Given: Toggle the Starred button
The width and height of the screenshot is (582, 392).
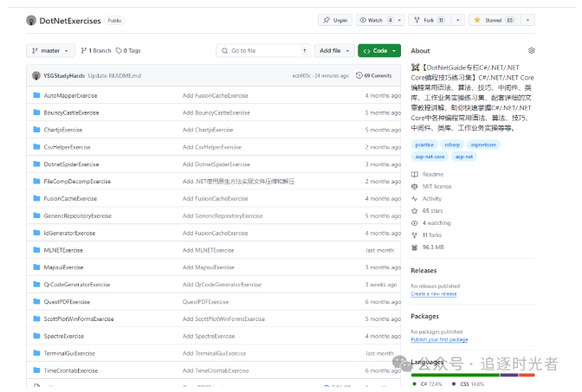Looking at the screenshot, I should coord(495,20).
